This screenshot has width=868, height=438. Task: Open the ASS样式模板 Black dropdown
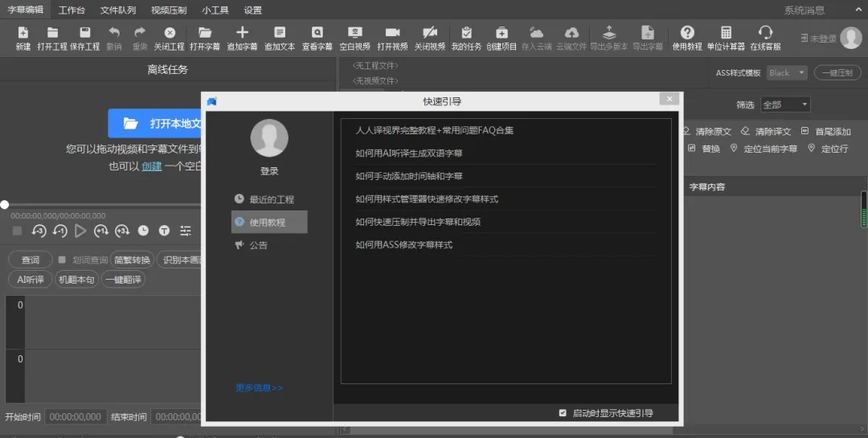(787, 72)
